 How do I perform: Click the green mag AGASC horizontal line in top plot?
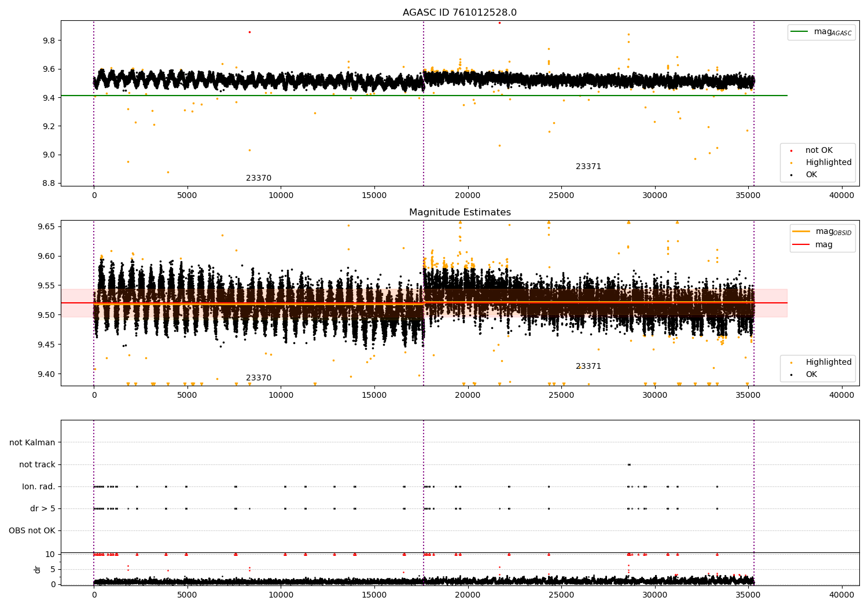[x=424, y=96]
